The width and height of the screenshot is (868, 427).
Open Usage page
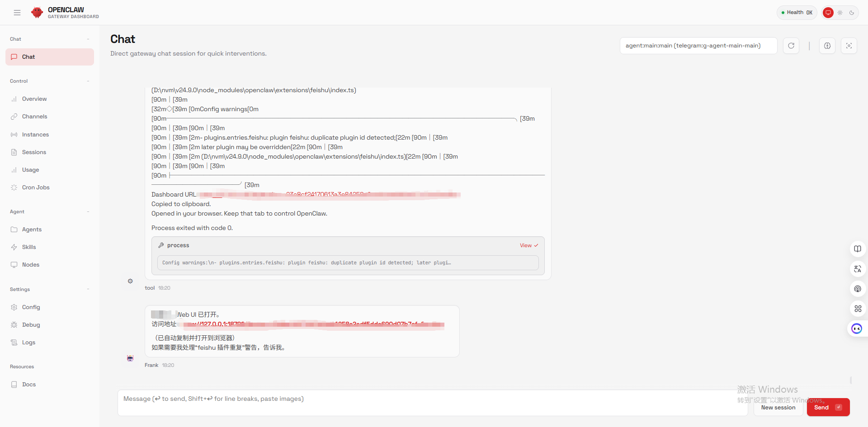click(50, 170)
